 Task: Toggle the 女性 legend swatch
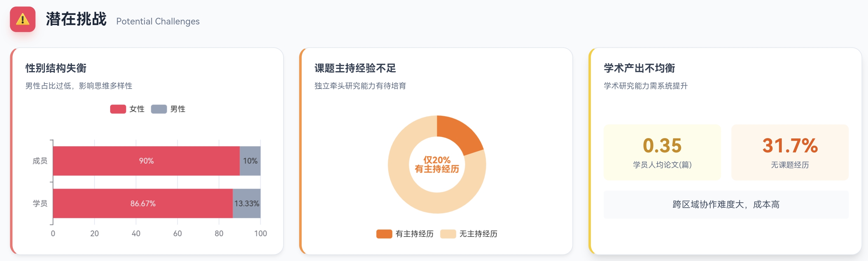point(118,109)
